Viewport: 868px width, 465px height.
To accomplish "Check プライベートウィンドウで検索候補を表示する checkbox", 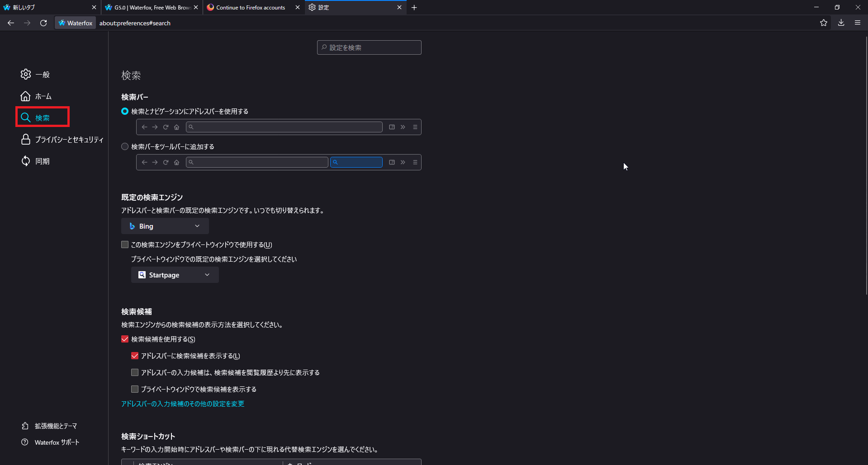I will click(x=135, y=389).
